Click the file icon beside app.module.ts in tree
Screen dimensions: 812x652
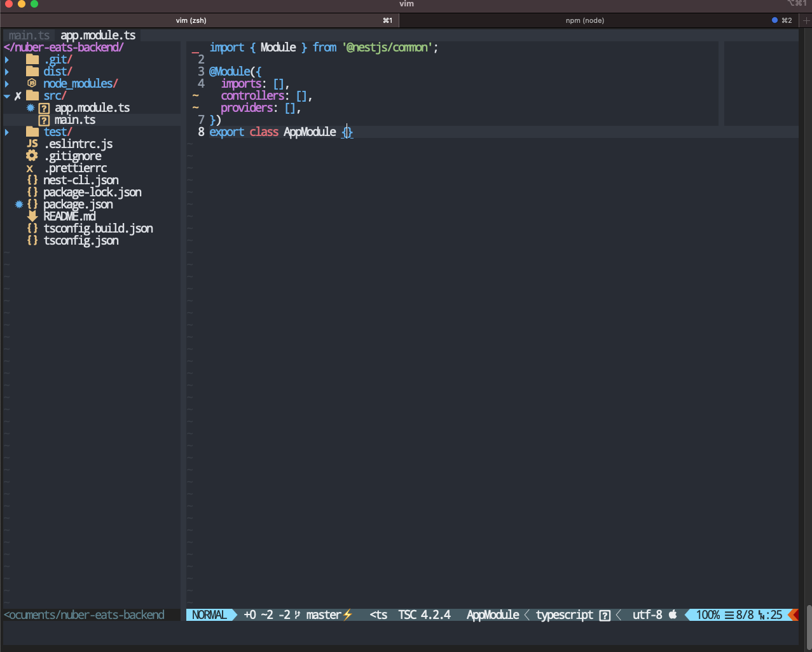(44, 108)
